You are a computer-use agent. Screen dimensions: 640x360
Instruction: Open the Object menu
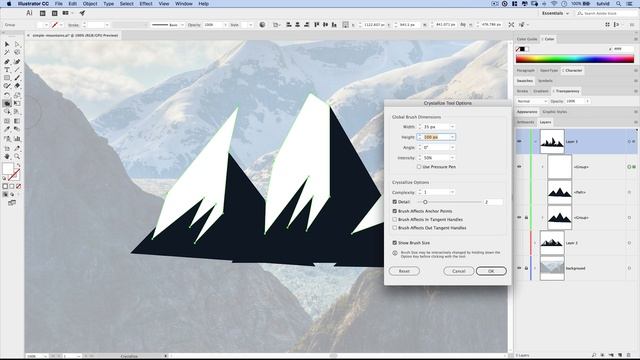coord(90,4)
